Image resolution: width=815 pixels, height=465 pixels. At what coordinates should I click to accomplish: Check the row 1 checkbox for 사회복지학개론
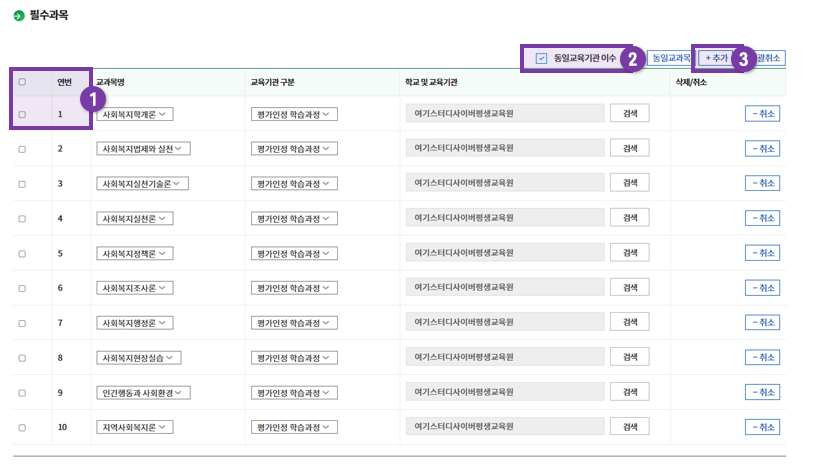tap(22, 114)
